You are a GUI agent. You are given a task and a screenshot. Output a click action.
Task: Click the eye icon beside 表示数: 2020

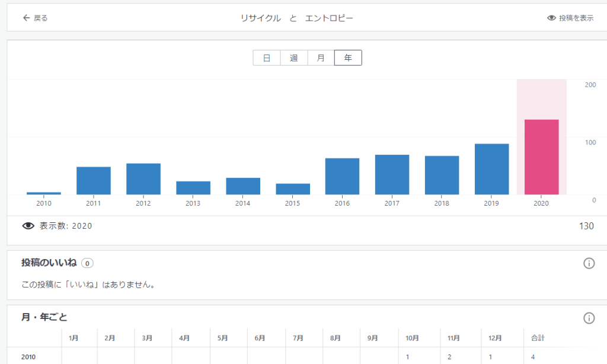[28, 226]
